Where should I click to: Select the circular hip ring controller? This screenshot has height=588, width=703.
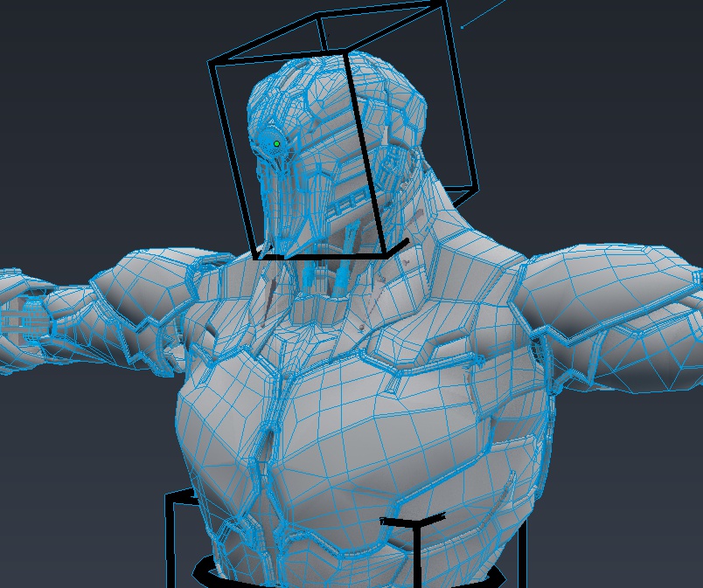[203, 571]
